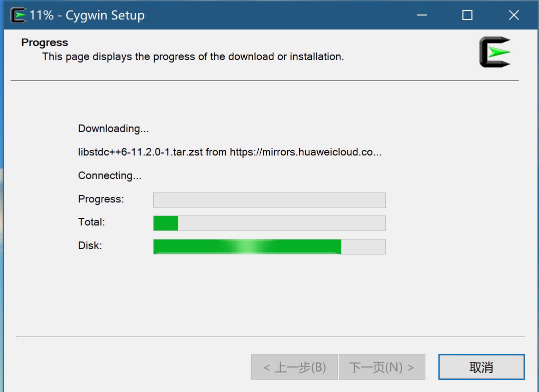
Task: Cancel the installation with the 取消 button
Action: pos(481,367)
